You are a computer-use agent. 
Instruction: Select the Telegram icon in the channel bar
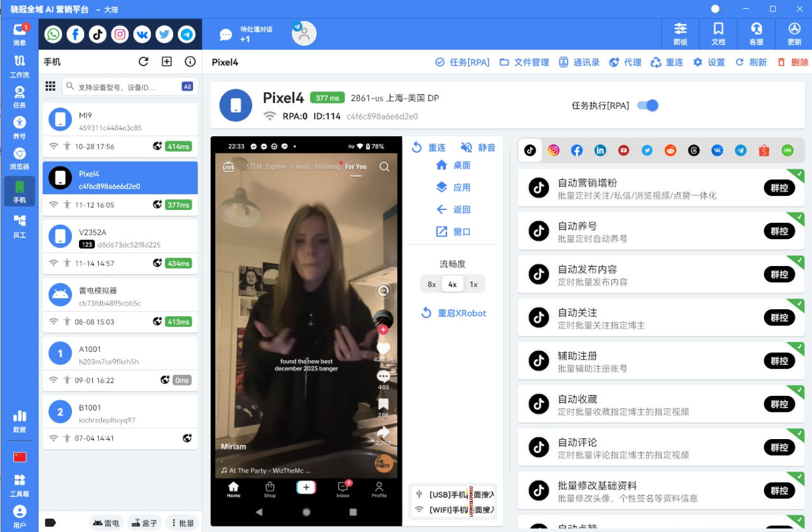pos(186,34)
